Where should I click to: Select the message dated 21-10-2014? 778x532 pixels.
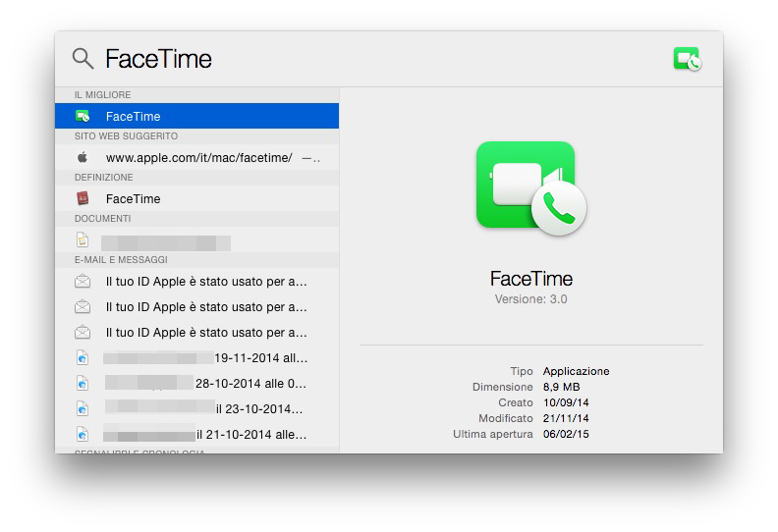click(197, 435)
